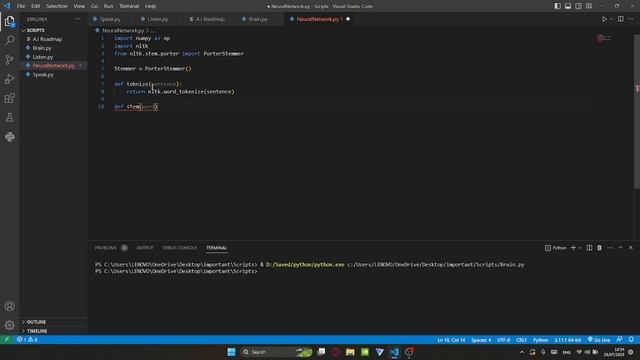Screen dimensions: 640x360
Task: Open the Extensions view
Action: (x=10, y=98)
